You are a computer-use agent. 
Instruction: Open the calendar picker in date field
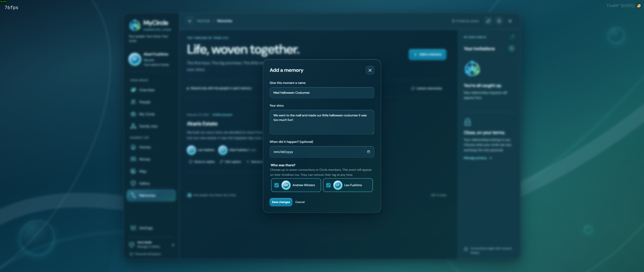coord(368,152)
